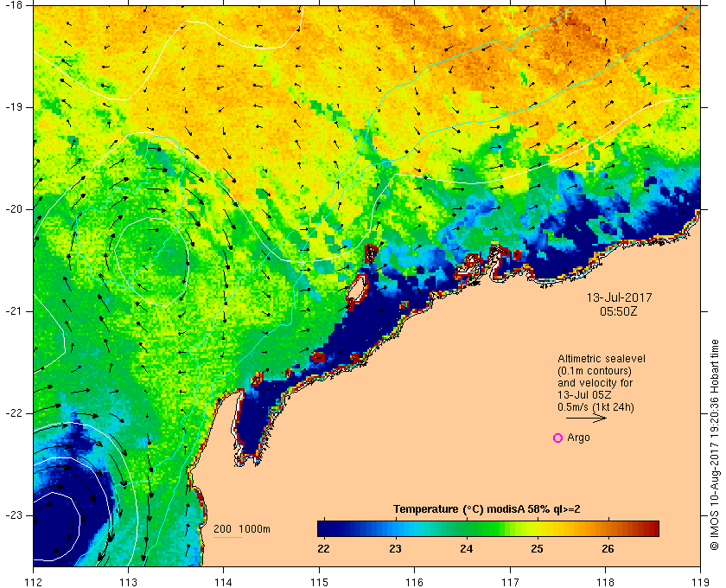This screenshot has height=588, width=726.
Task: Click the '13-Jul 05Z' legend line
Action: (x=584, y=395)
